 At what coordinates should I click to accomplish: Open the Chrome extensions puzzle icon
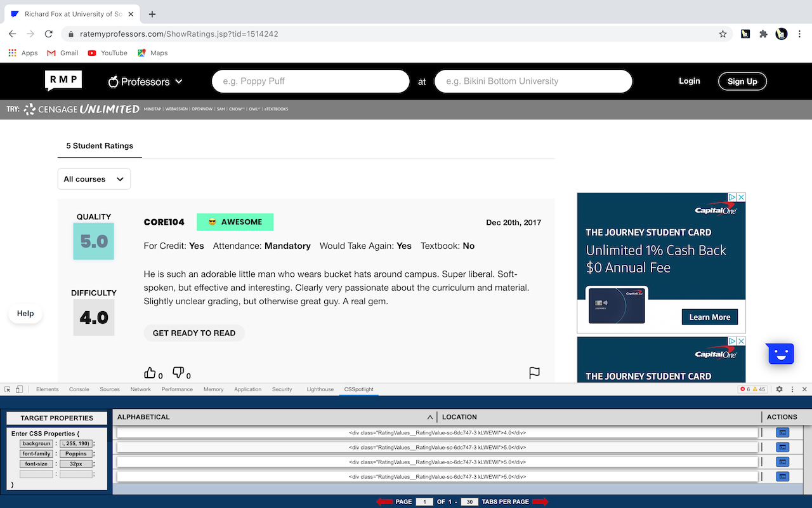763,34
